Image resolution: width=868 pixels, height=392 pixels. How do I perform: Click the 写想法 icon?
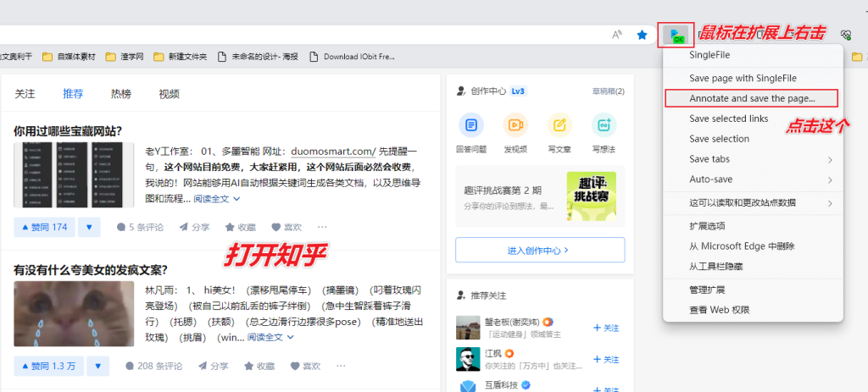coord(604,124)
